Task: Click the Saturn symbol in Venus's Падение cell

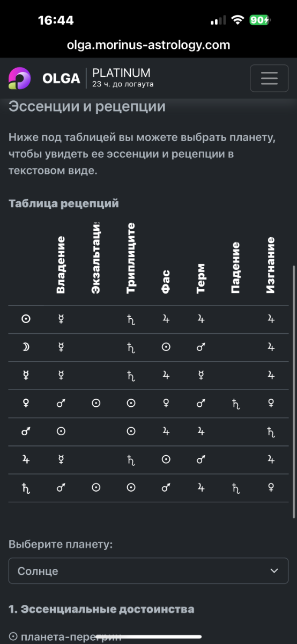Action: tap(236, 403)
